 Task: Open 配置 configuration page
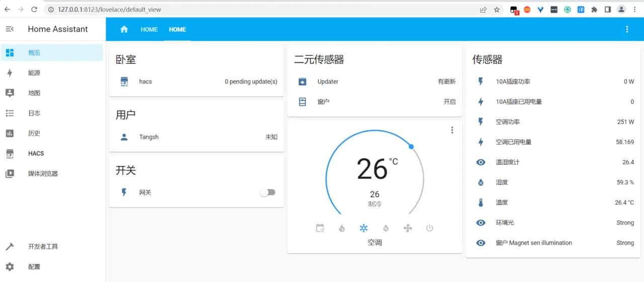point(52,266)
